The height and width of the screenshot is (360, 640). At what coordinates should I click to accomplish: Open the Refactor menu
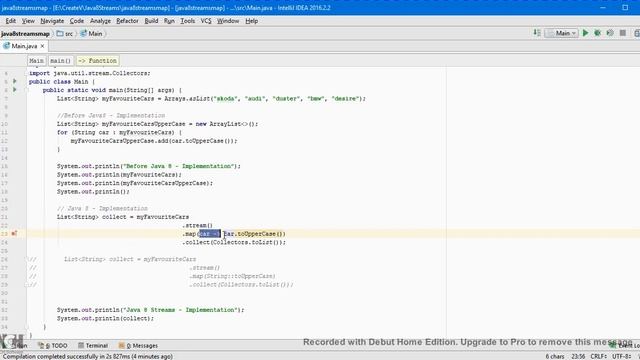[127, 21]
